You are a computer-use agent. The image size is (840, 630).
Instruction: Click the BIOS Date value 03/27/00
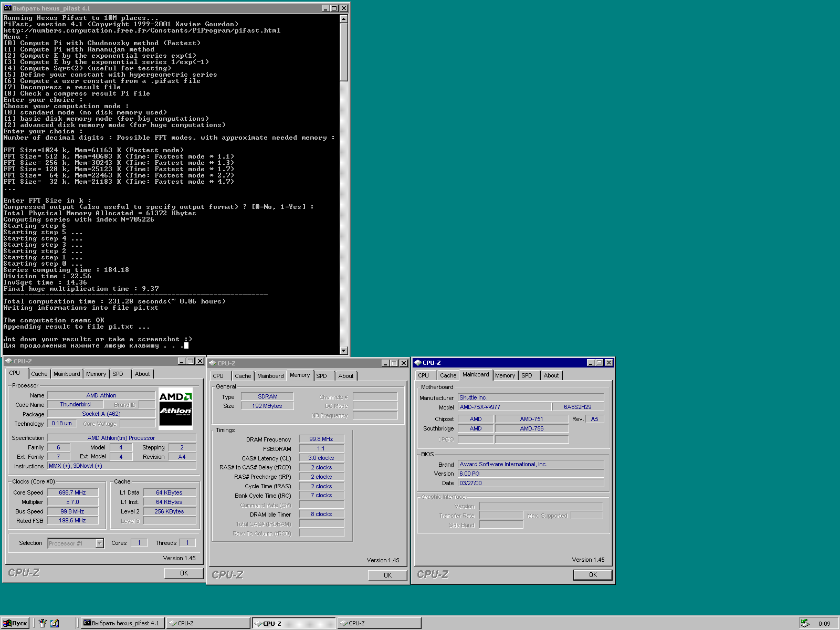(531, 483)
